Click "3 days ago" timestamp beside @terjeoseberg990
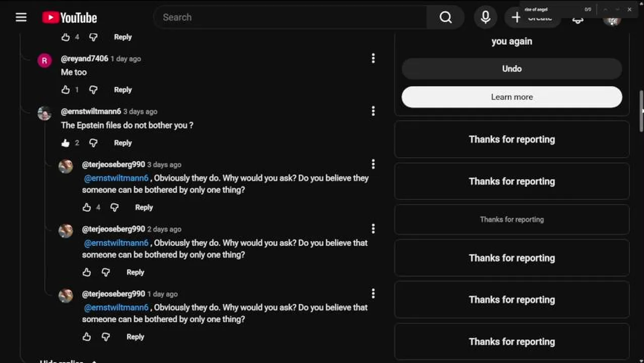Screen dimensions: 644x363 [164, 165]
